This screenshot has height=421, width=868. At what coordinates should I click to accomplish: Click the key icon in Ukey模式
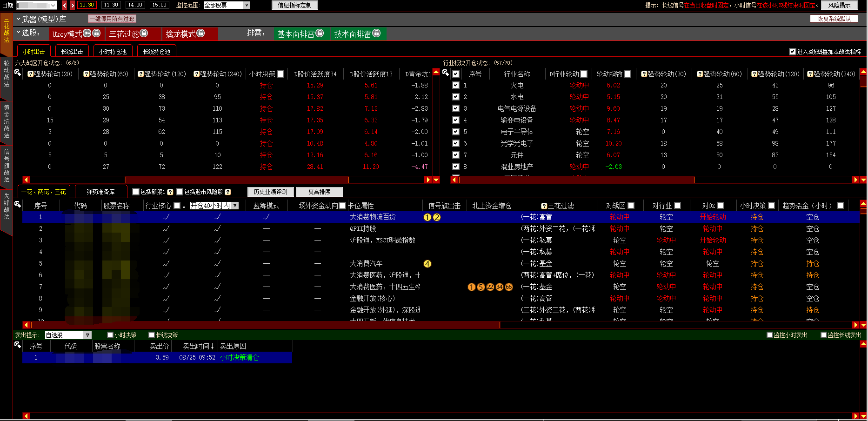tap(87, 33)
